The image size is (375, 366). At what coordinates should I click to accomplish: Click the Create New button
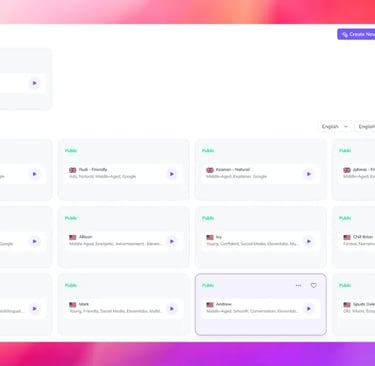click(356, 34)
